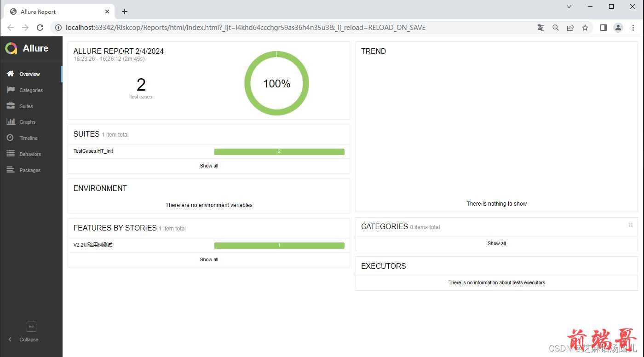Select Timeline menu label

click(29, 138)
